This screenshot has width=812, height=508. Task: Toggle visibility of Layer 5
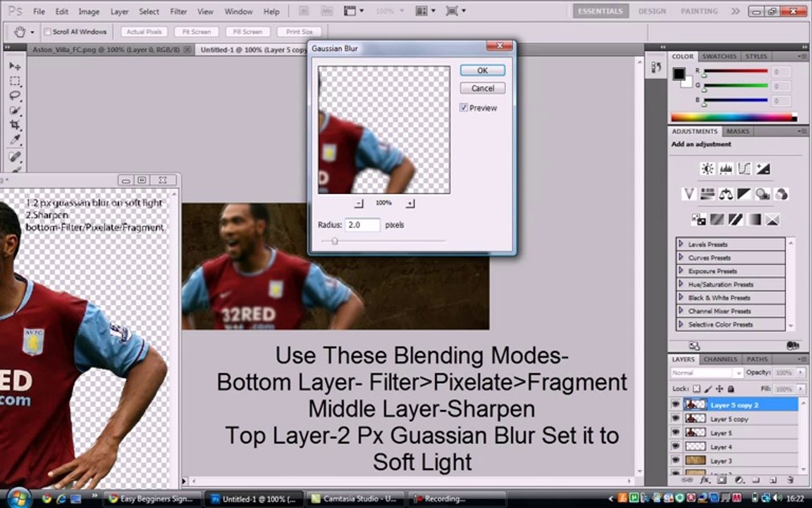point(675,433)
